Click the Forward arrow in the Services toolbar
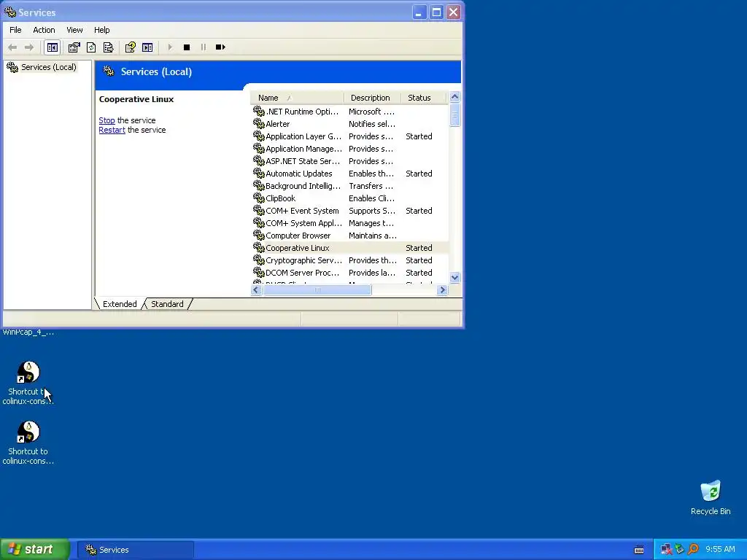 click(29, 47)
